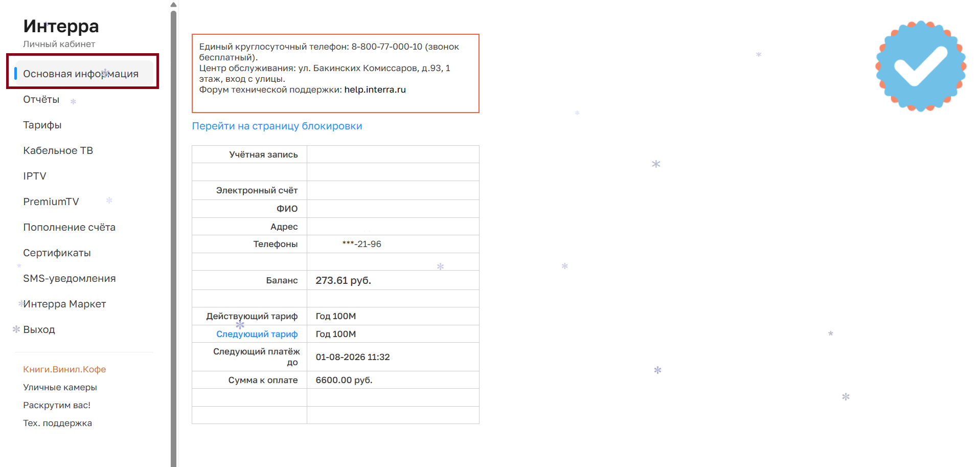Open Пополнение счёта page
This screenshot has width=980, height=467.
point(69,227)
